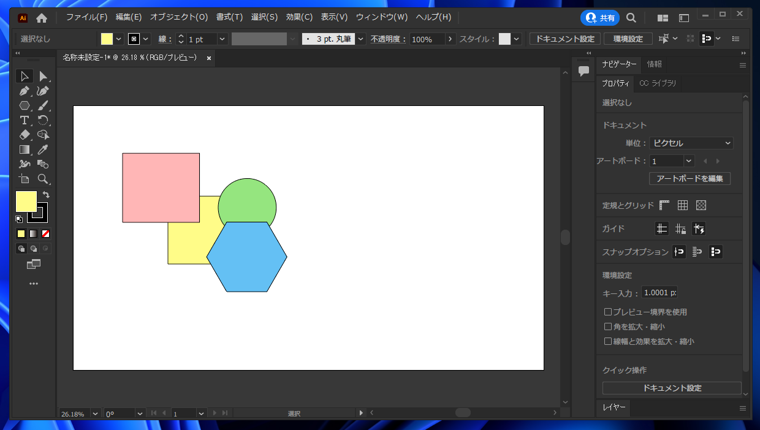Toggle grid display icon
Viewport: 760px width, 430px height.
coord(682,205)
